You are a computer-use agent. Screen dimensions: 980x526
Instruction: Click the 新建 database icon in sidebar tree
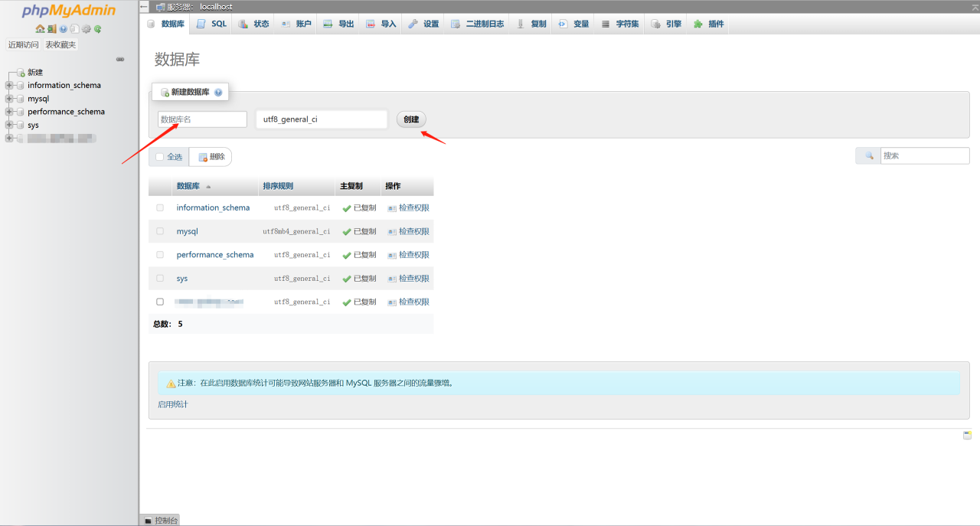point(21,73)
